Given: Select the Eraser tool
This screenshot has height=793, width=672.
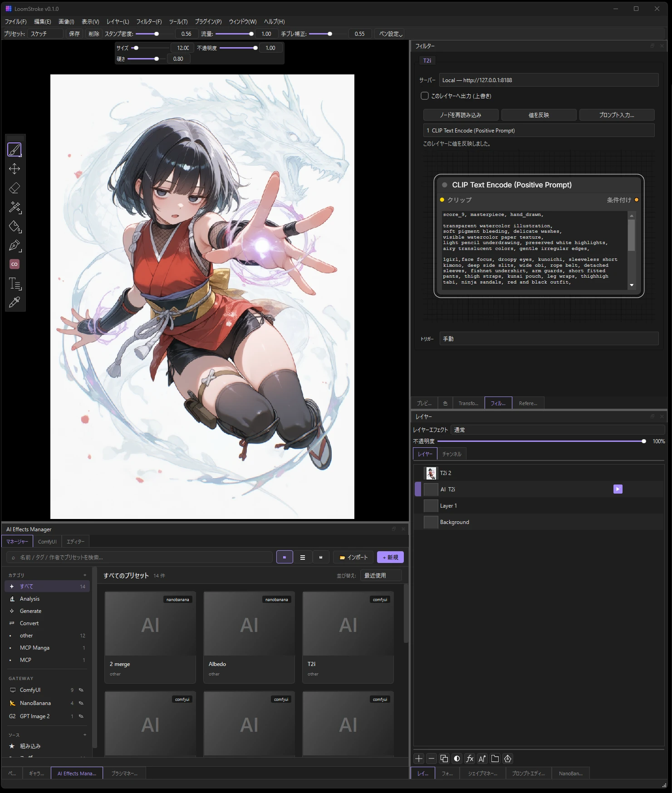Looking at the screenshot, I should point(15,188).
